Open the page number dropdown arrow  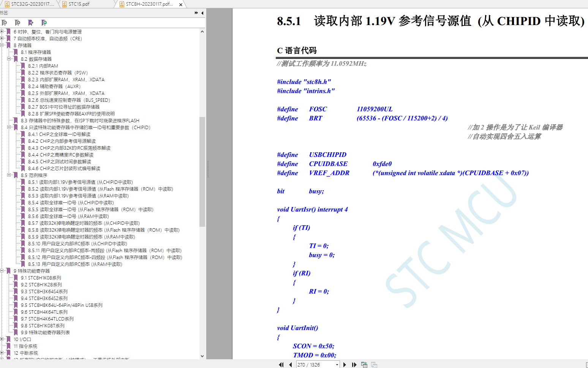point(337,365)
